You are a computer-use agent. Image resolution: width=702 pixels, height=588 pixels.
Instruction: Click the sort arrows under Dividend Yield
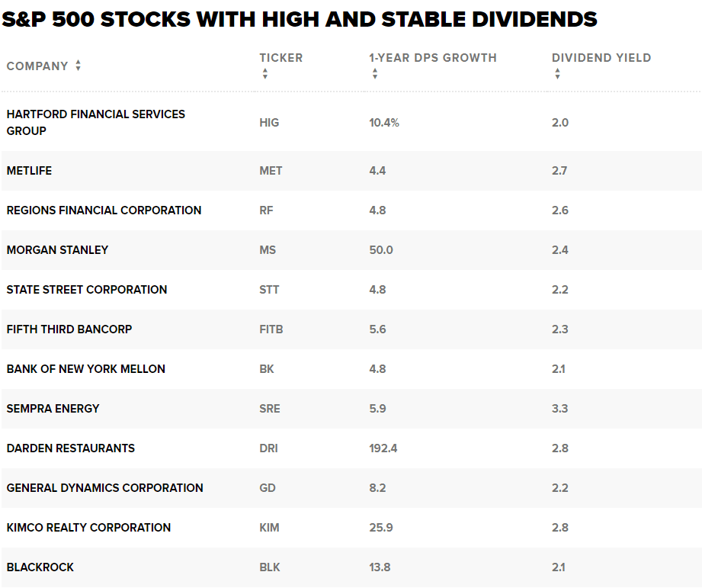[558, 74]
